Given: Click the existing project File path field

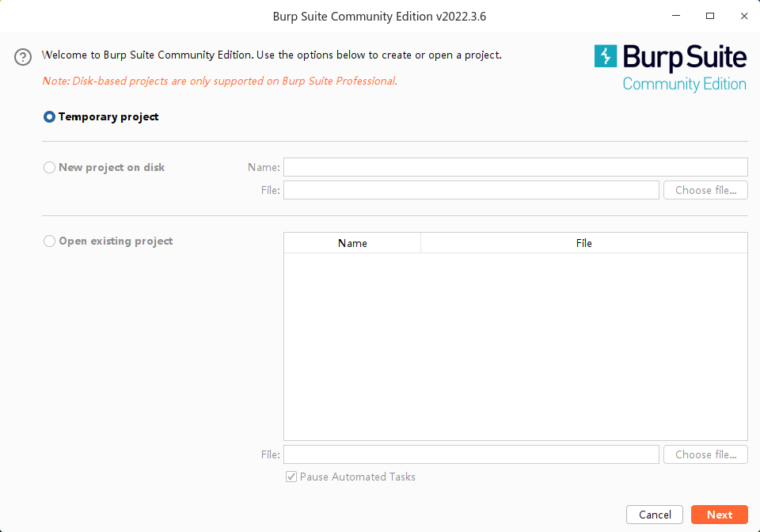Looking at the screenshot, I should click(x=471, y=454).
